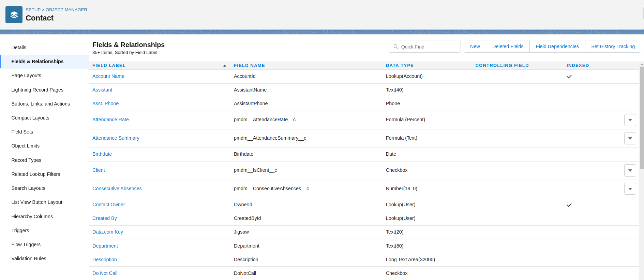
Task: Sort by DATA TYPE column header
Action: click(x=400, y=66)
